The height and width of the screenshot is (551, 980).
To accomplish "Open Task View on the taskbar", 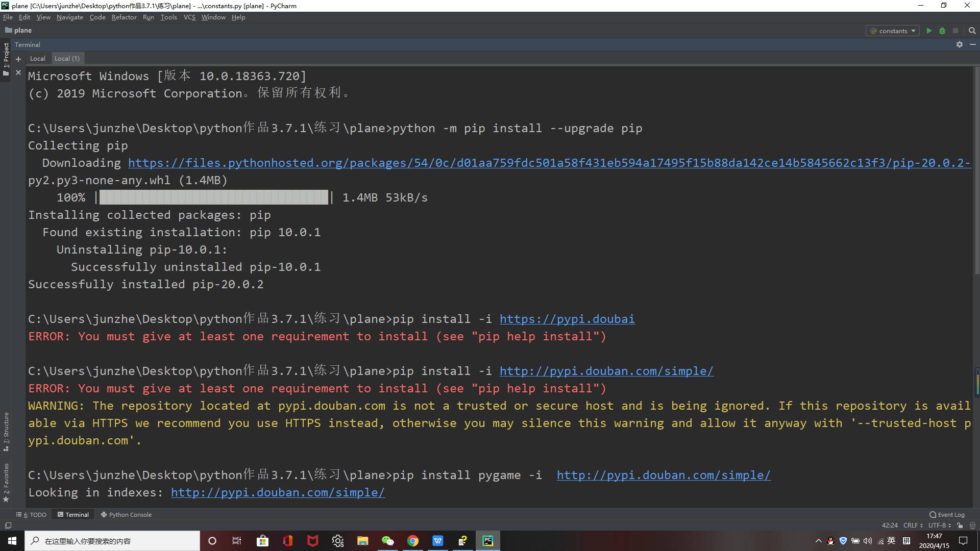I will pos(237,541).
